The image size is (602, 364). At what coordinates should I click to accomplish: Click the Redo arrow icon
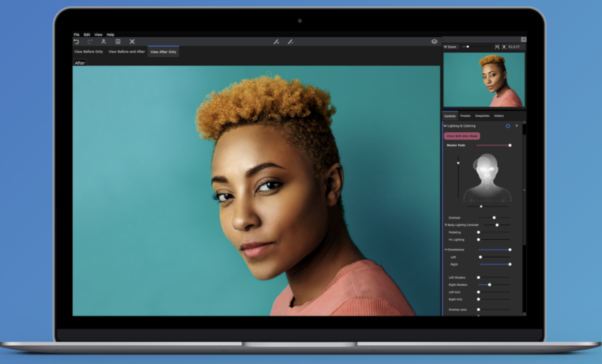[x=90, y=42]
